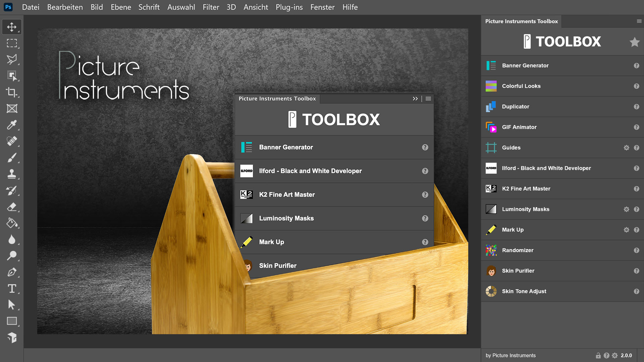Image resolution: width=644 pixels, height=362 pixels.
Task: Open the Ebene menu
Action: [121, 7]
